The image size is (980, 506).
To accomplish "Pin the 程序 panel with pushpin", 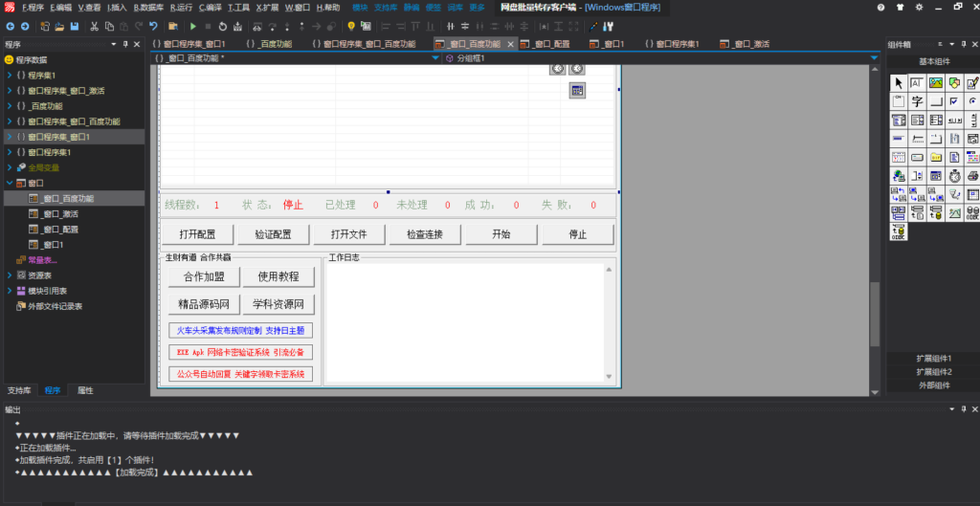I will (x=126, y=44).
